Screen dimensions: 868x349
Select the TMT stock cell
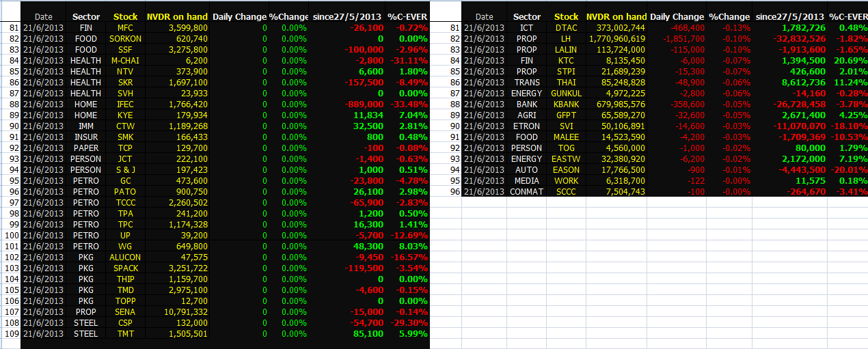coord(125,334)
